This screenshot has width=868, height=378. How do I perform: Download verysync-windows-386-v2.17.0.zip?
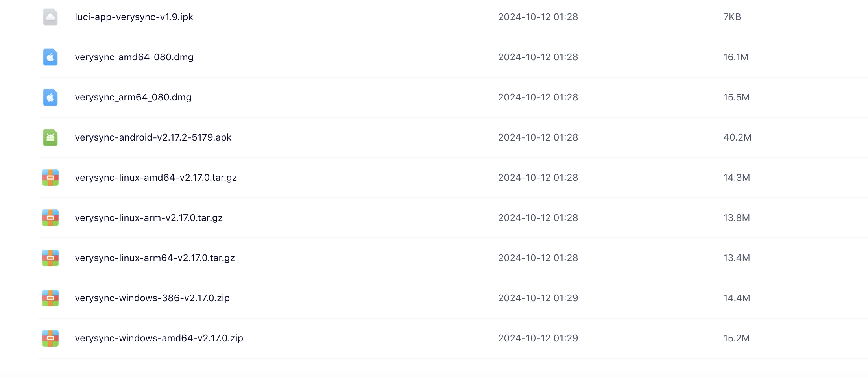(x=152, y=298)
